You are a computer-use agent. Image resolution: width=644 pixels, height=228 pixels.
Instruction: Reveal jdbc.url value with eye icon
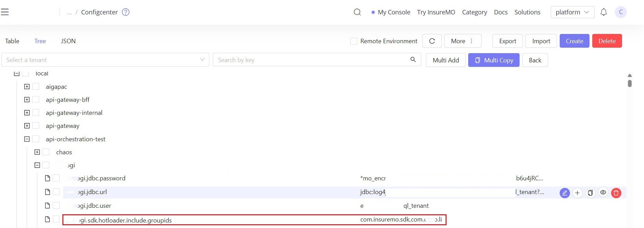click(603, 192)
